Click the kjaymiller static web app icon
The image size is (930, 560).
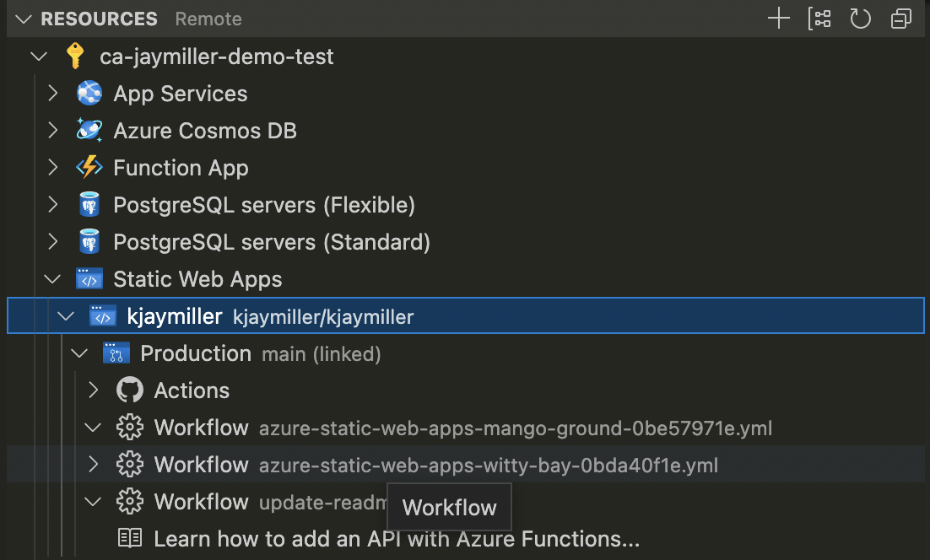pyautogui.click(x=103, y=316)
